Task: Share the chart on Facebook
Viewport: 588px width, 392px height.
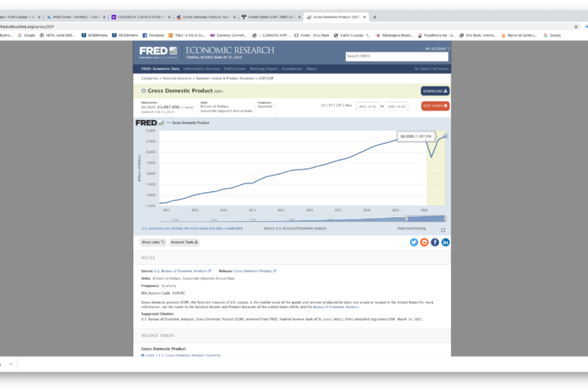Action: click(x=435, y=242)
